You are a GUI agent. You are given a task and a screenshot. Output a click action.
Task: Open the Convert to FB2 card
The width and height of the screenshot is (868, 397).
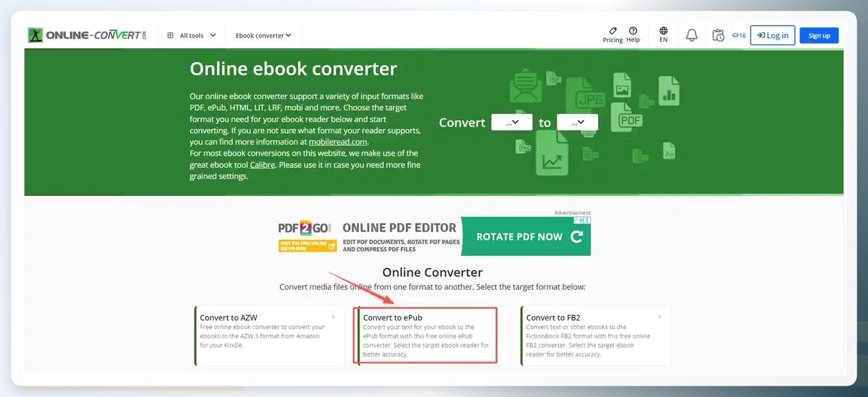(x=596, y=336)
